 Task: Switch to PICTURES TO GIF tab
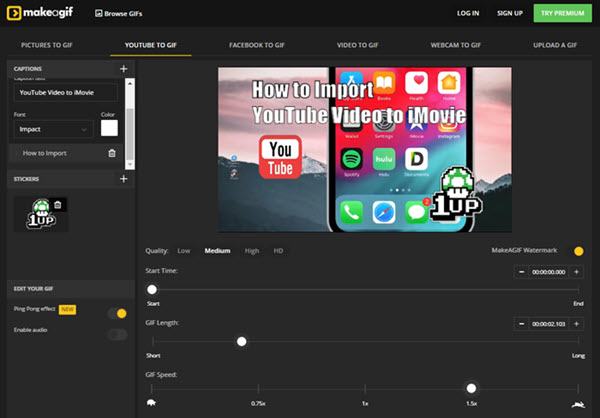pyautogui.click(x=47, y=45)
